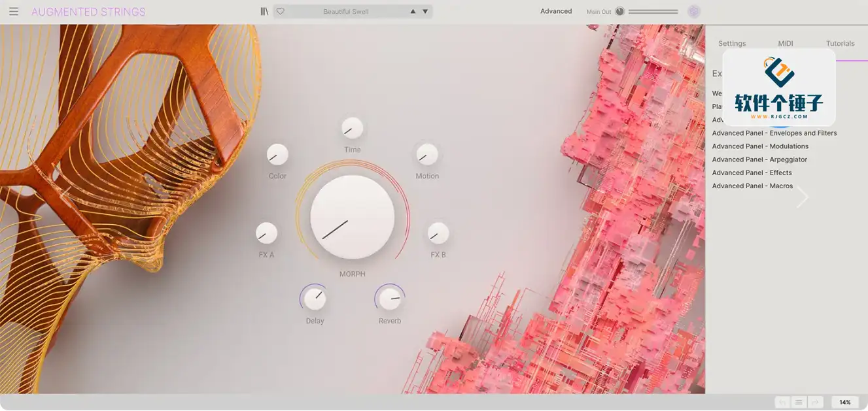
Task: Switch to the Tutorials tab
Action: click(x=840, y=44)
